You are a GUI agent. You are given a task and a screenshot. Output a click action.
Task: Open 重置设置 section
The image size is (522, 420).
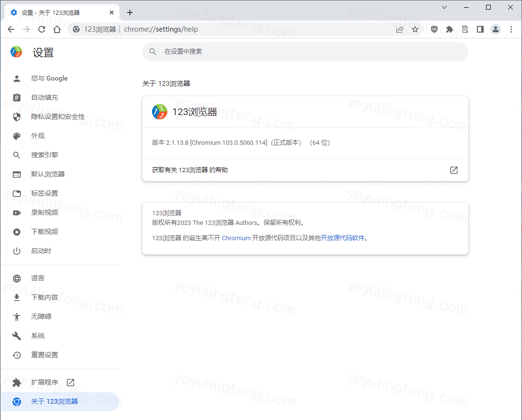point(60,355)
